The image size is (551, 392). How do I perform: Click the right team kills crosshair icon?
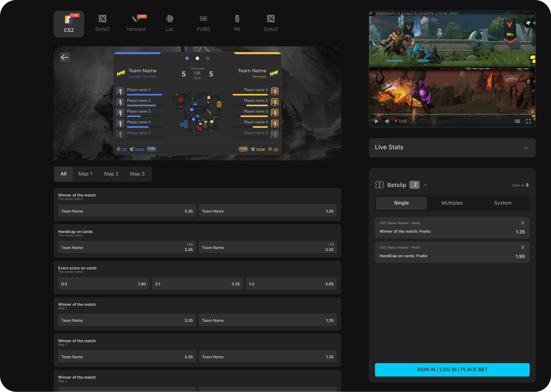270,149
